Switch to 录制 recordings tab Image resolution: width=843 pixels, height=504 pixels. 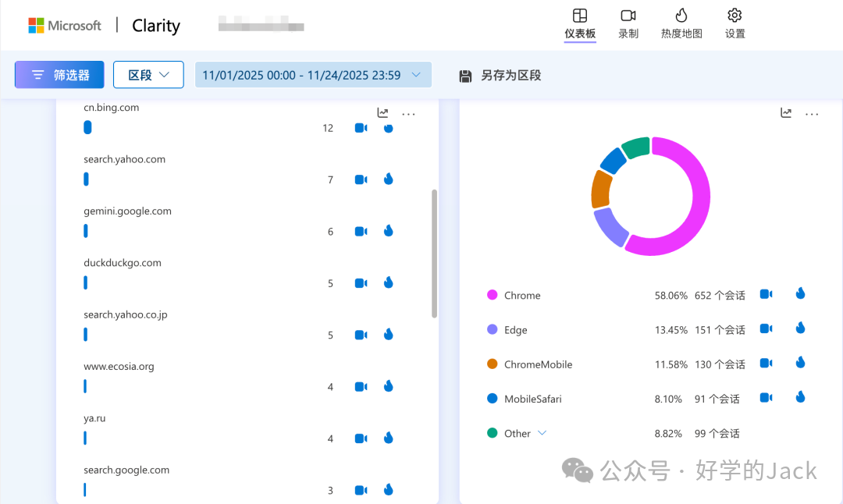(x=628, y=23)
